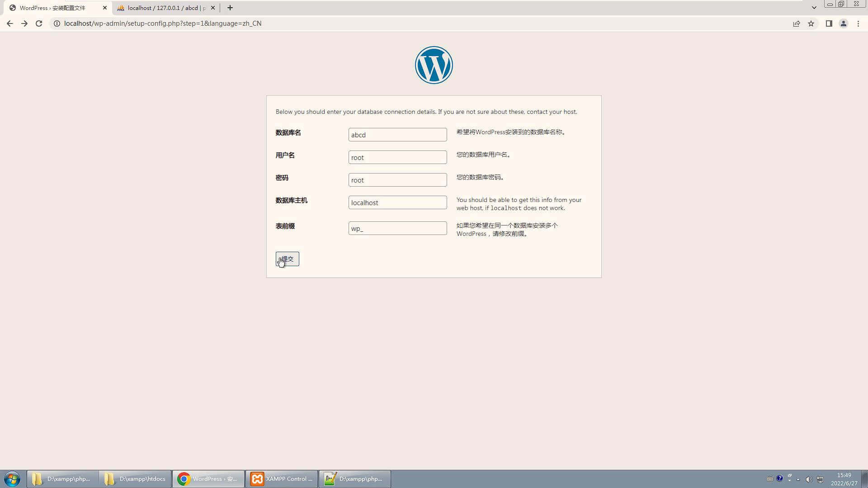Open the clock showing 15:49
This screenshot has width=868, height=488.
(844, 479)
